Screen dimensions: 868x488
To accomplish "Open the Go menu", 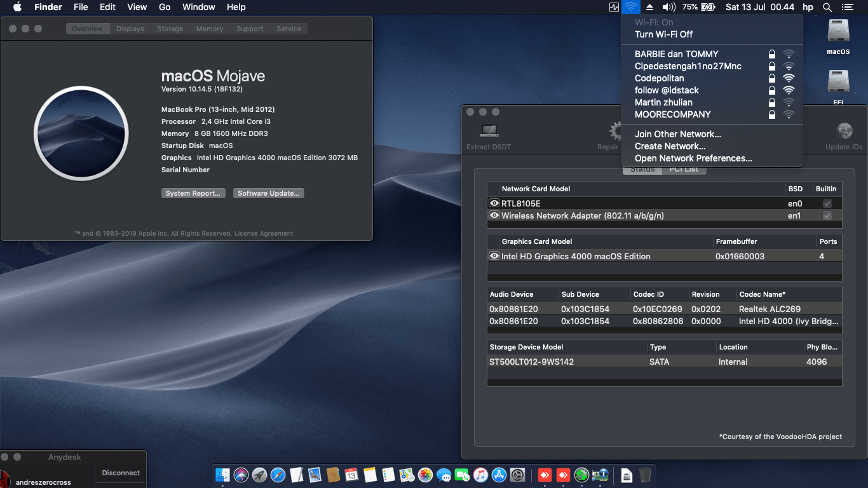I will (x=165, y=7).
